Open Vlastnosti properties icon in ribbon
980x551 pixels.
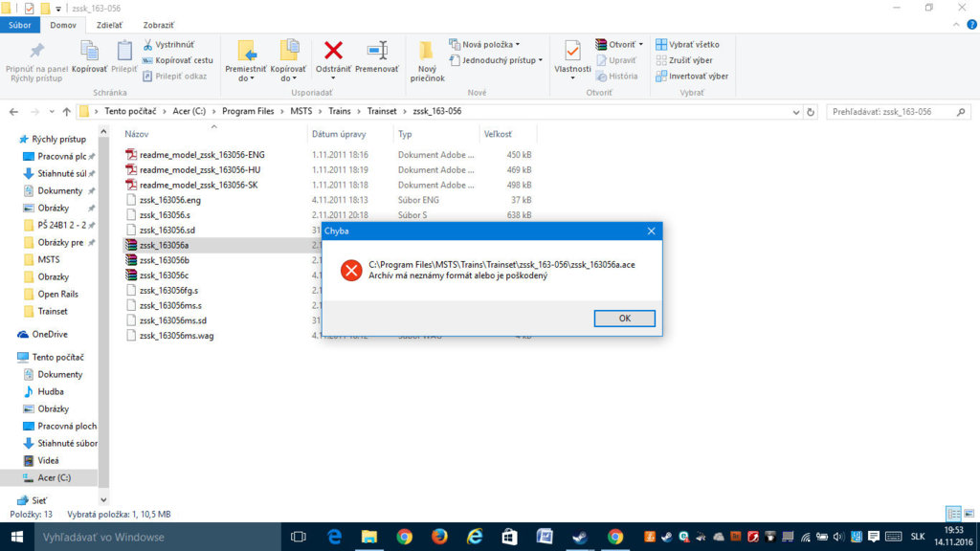[572, 52]
